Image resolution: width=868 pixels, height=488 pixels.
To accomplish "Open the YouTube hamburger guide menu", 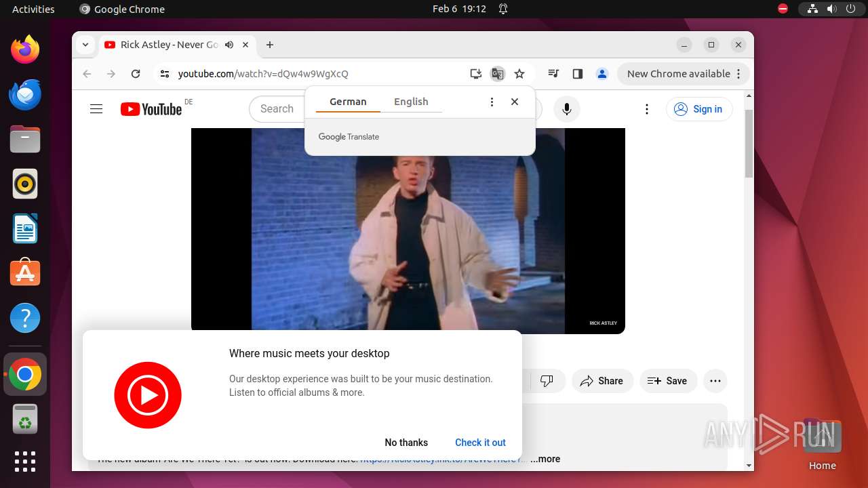I will pos(96,109).
